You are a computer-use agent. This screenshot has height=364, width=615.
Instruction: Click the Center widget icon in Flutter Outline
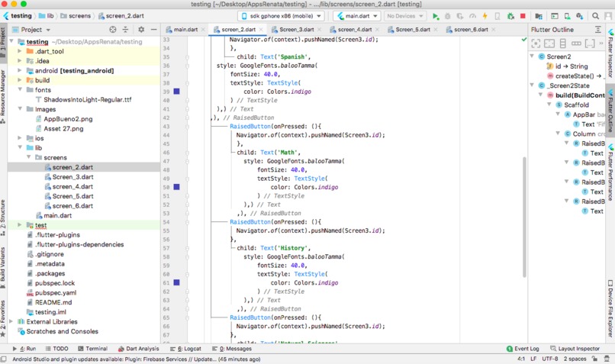click(x=536, y=43)
